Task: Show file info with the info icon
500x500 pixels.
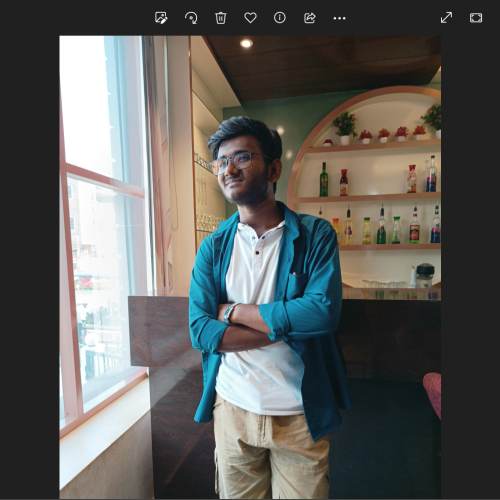Action: [280, 18]
